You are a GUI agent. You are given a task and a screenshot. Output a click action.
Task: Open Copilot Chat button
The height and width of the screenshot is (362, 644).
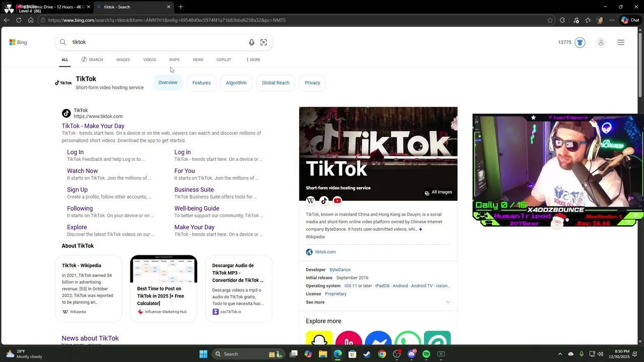(630, 20)
